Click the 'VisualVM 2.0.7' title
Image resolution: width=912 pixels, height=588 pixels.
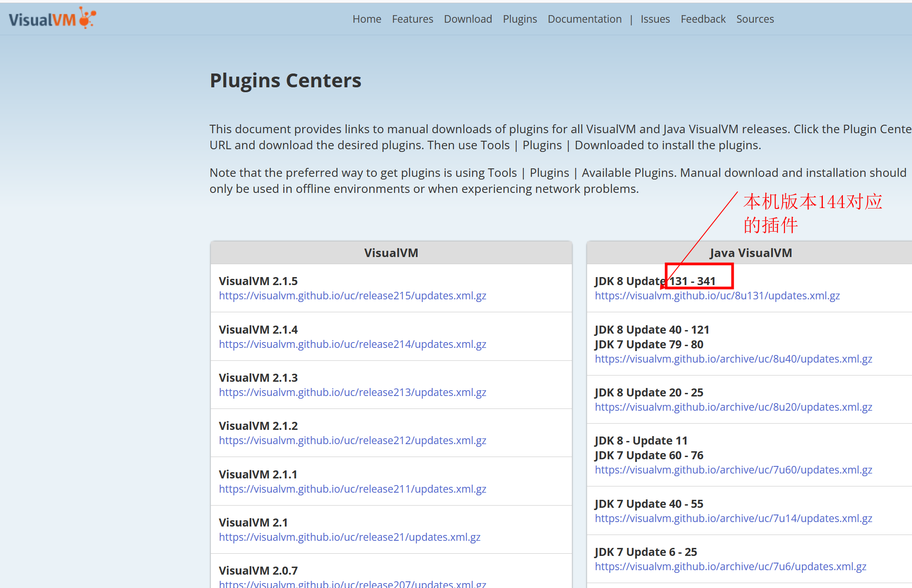pos(258,571)
